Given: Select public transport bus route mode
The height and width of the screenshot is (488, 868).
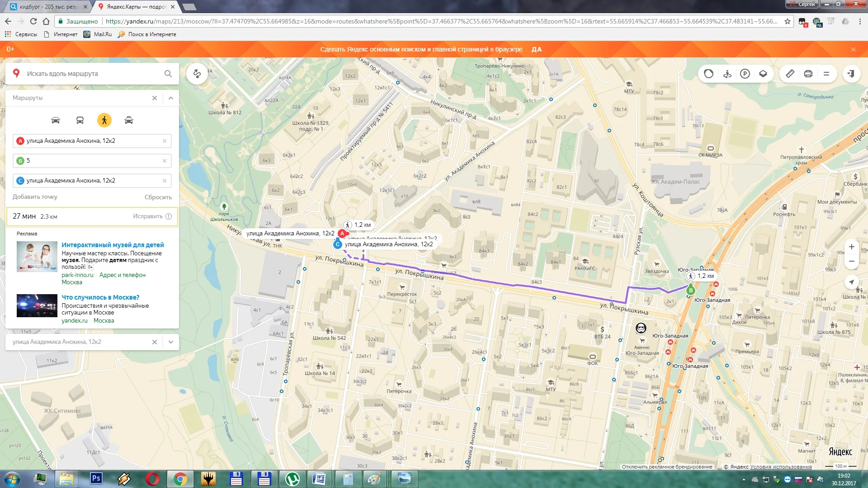Looking at the screenshot, I should [x=80, y=120].
